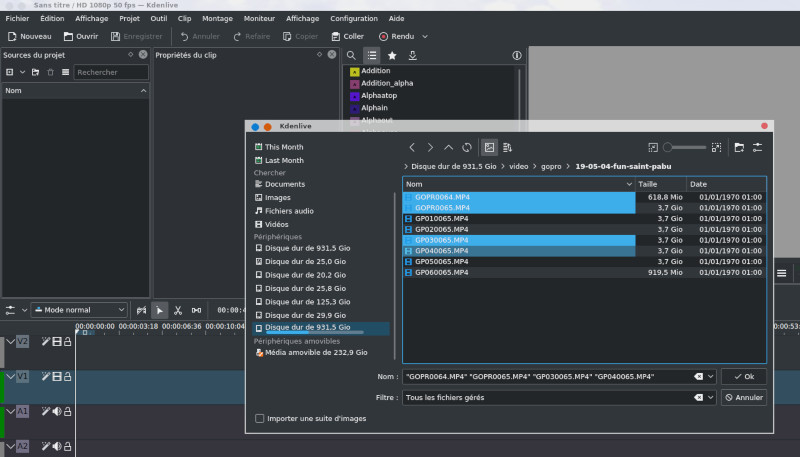The image size is (800, 457).
Task: Open the Mode normal dropdown
Action: click(79, 310)
